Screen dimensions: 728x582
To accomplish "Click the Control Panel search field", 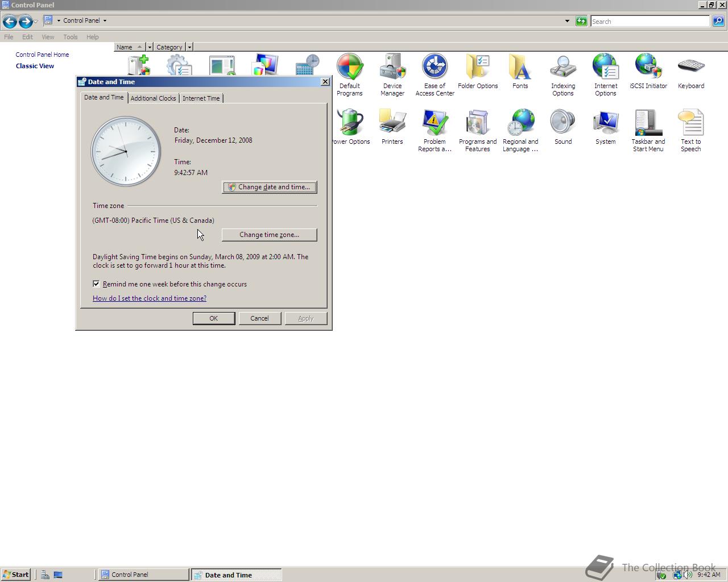I will point(650,21).
